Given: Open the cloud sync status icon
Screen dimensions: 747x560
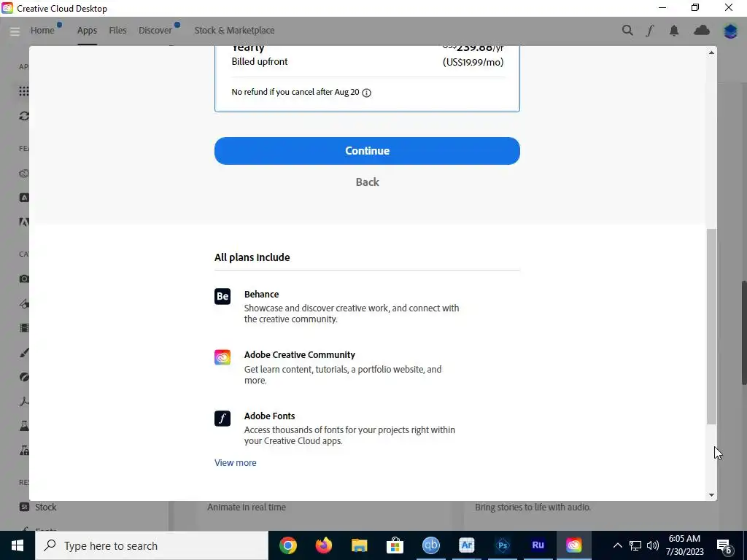Looking at the screenshot, I should (x=701, y=31).
